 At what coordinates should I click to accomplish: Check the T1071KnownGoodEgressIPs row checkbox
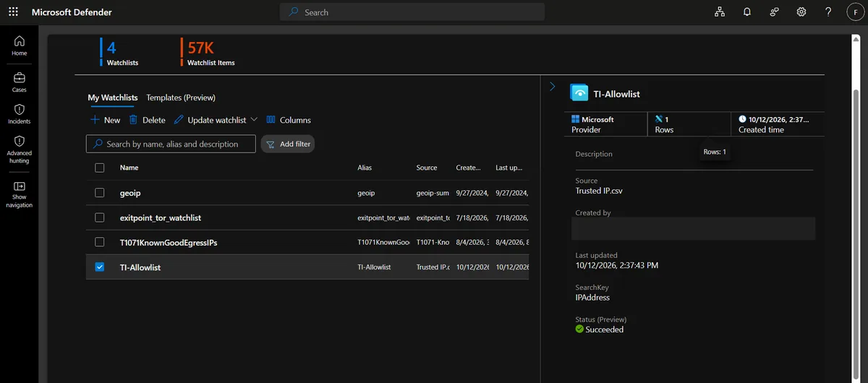coord(100,242)
